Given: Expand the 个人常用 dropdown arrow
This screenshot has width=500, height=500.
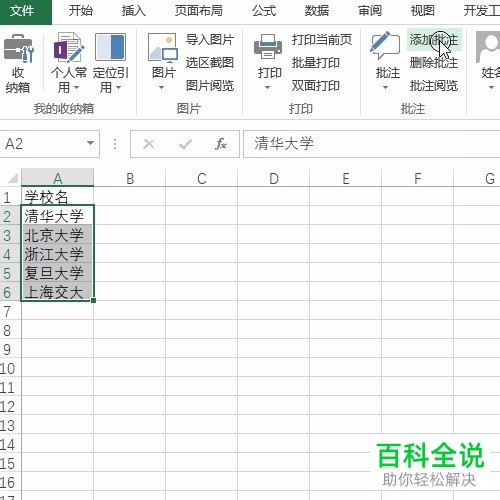Looking at the screenshot, I should coord(77,88).
